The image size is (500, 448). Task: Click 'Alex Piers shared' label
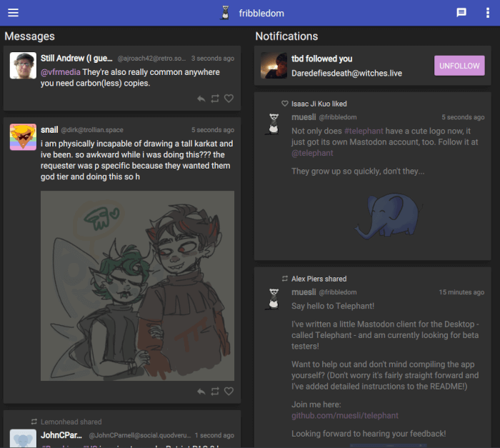[319, 279]
